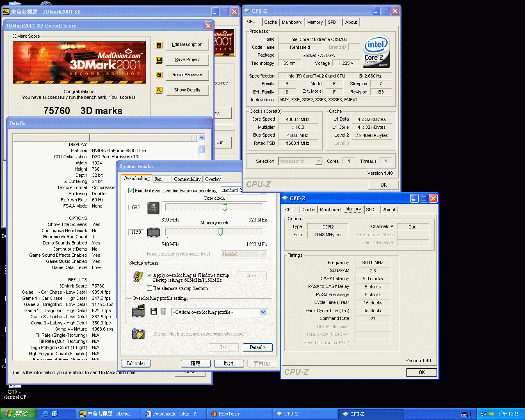The image size is (525, 420).
Task: Click the classical.CP desktop shortcut
Action: 15,392
